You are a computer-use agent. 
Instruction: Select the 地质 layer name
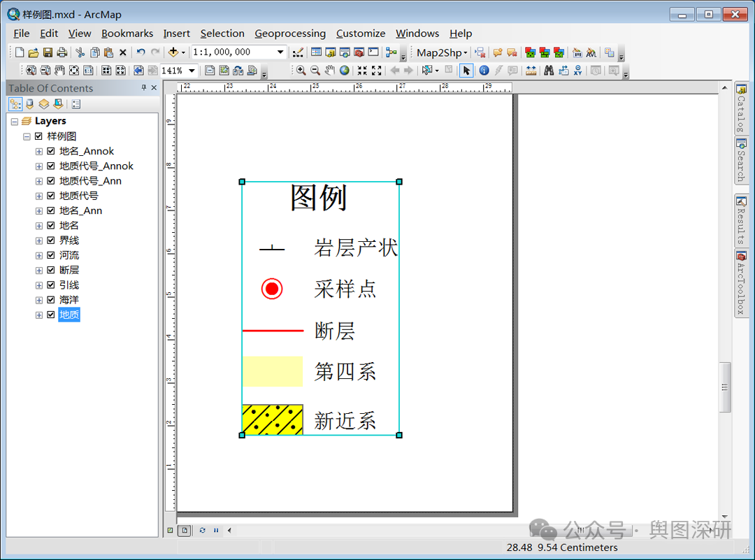tap(69, 315)
